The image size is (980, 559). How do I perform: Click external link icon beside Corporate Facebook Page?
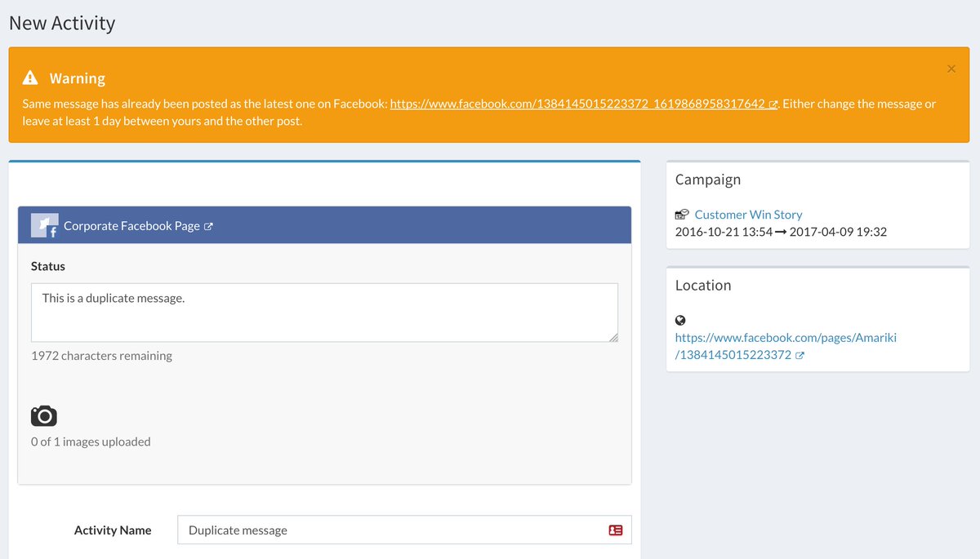(208, 227)
